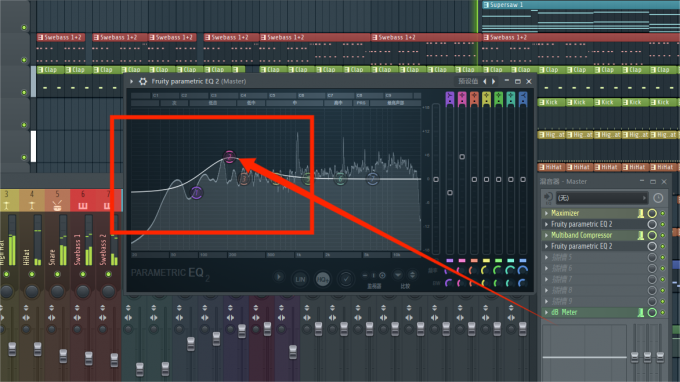Click the LIN linear phase button
Image resolution: width=680 pixels, height=382 pixels.
[x=300, y=279]
